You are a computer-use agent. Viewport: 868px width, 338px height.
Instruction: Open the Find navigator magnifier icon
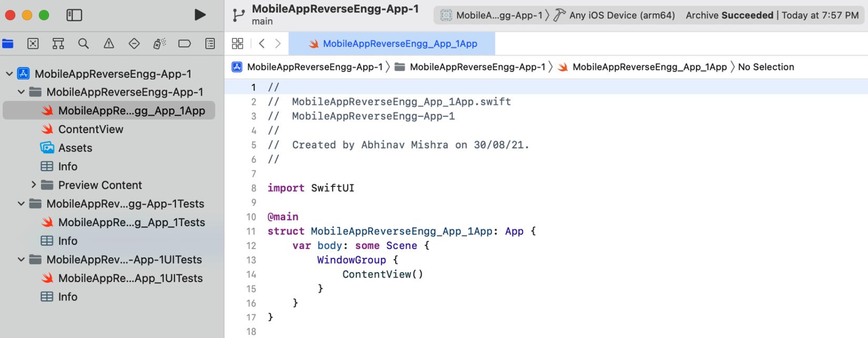coord(83,44)
